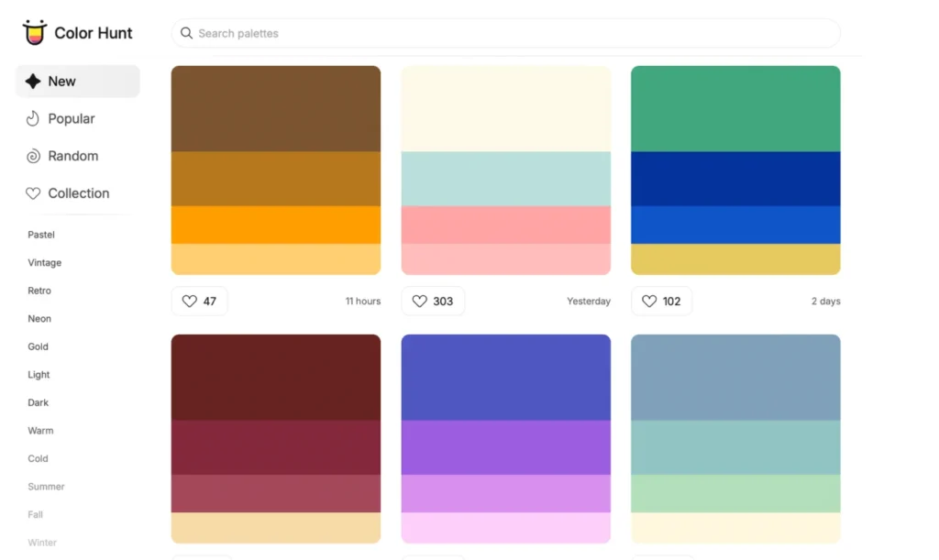Viewport: 939px width, 560px height.
Task: Like the brown-orange palette with 47 likes
Action: (199, 301)
